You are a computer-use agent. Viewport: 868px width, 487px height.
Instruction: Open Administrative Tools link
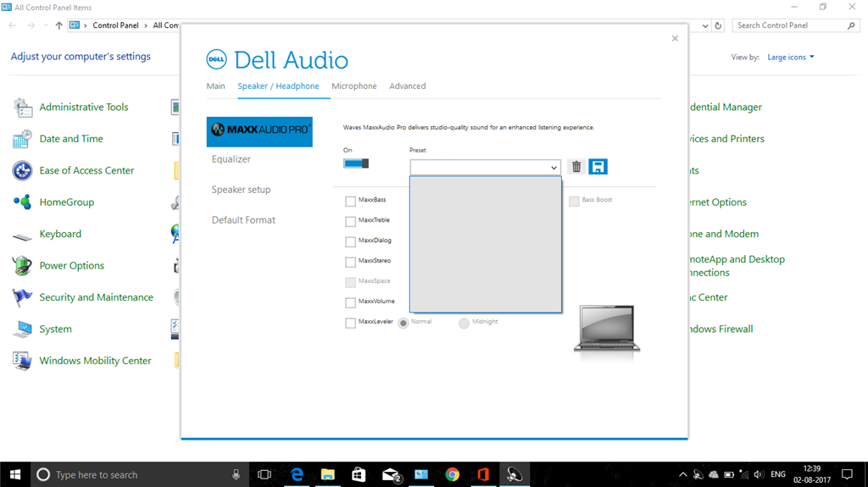click(84, 107)
